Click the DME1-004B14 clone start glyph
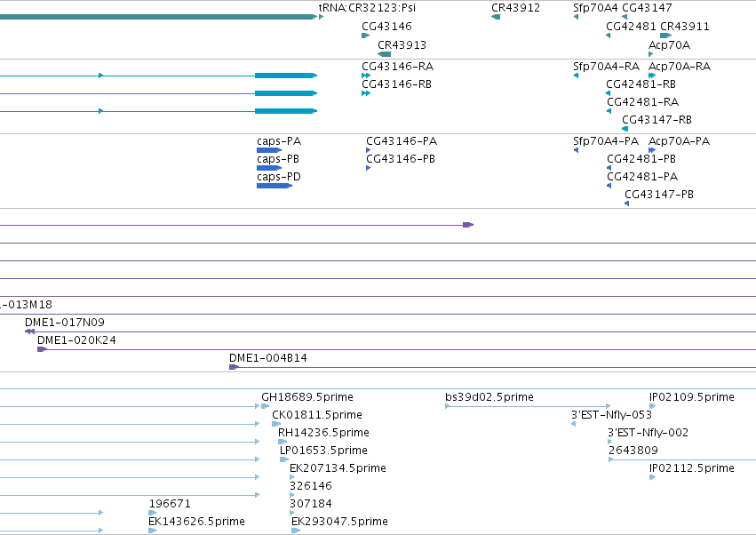Image resolution: width=756 pixels, height=535 pixels. point(234,367)
